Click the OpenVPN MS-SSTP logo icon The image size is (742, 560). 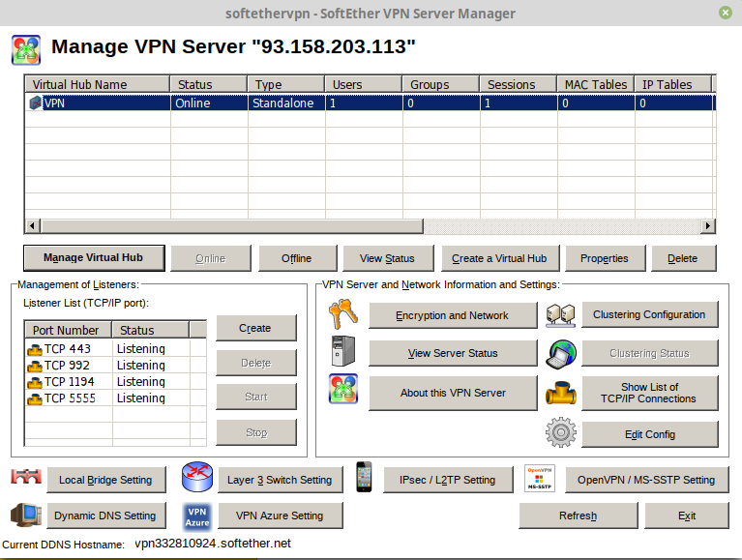(540, 479)
